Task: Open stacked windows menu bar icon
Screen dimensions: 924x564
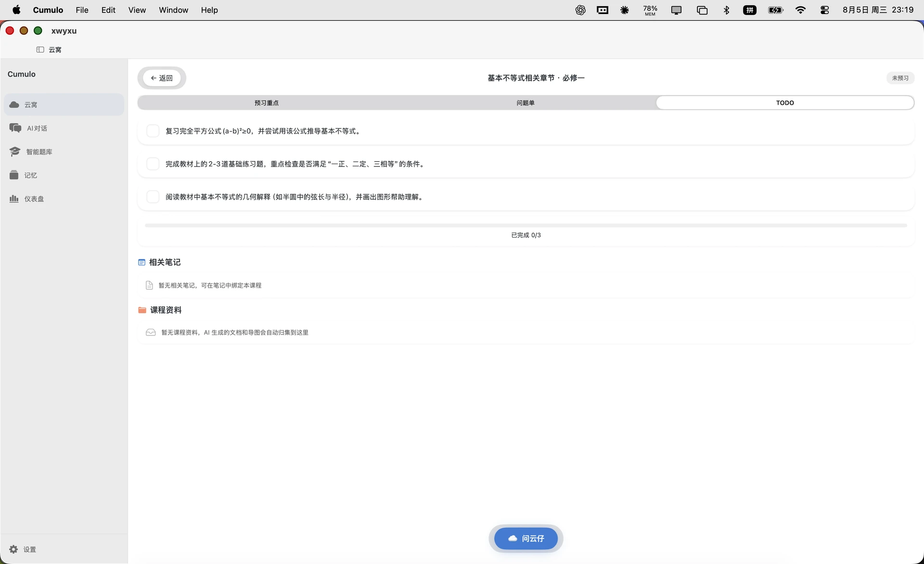Action: point(702,10)
